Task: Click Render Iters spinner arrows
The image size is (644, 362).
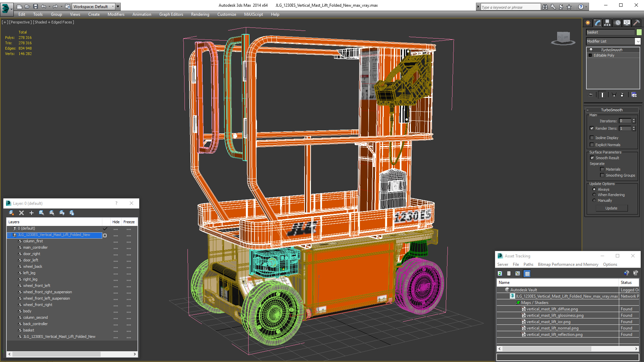Action: pos(634,128)
